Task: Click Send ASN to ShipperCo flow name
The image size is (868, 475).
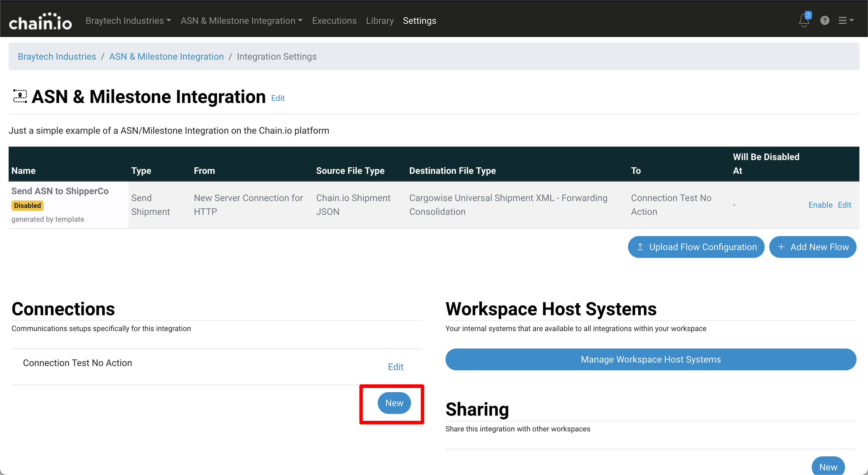Action: [x=60, y=191]
